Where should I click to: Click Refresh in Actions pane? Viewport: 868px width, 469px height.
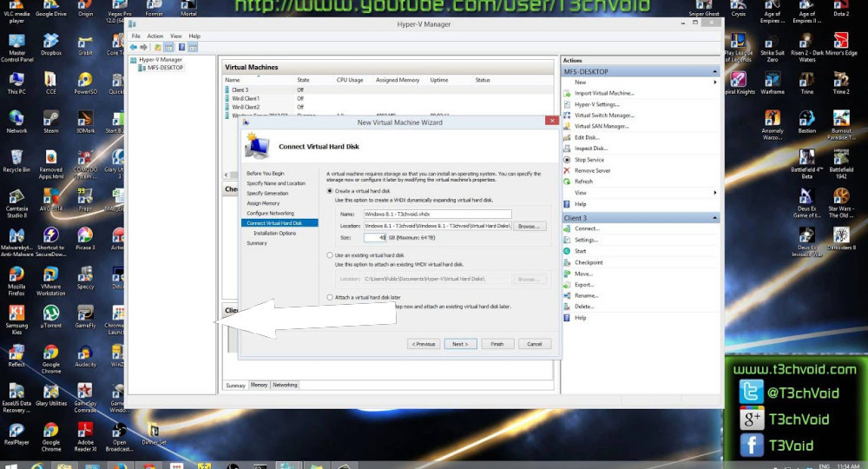pos(583,182)
